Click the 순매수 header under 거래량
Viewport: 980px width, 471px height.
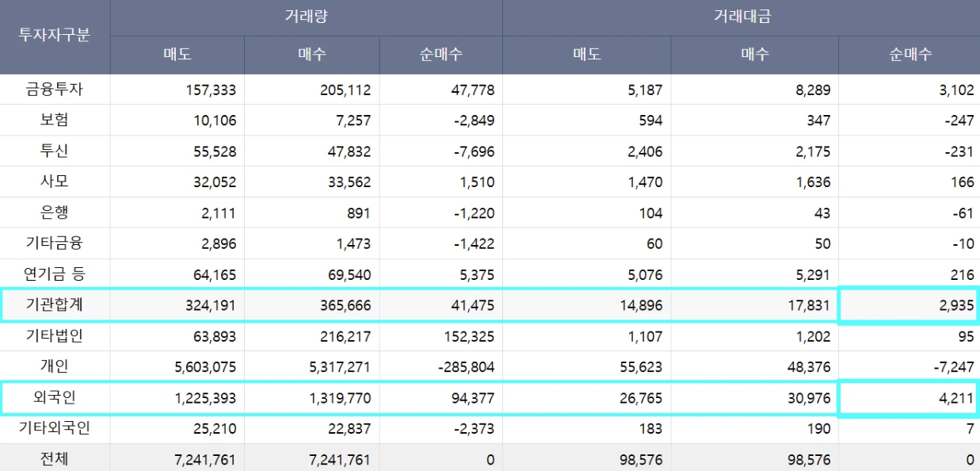point(440,55)
